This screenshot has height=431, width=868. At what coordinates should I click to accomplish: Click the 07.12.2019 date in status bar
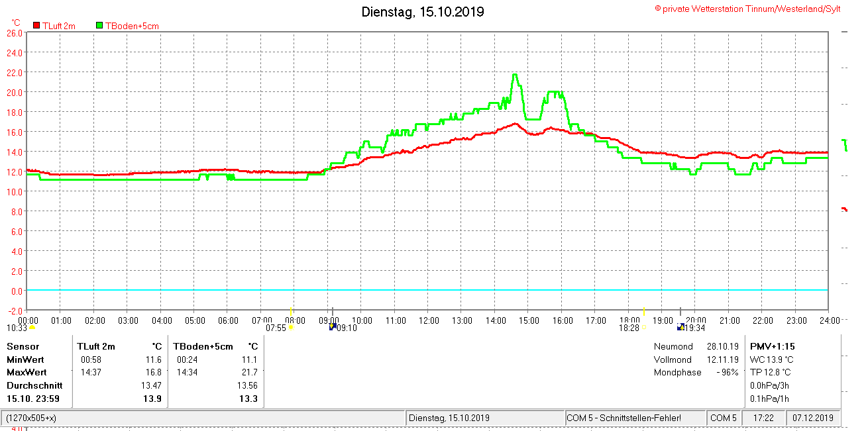813,418
